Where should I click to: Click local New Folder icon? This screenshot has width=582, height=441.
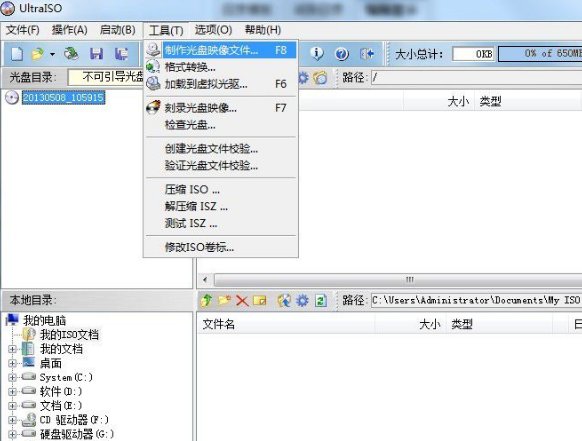pos(224,300)
